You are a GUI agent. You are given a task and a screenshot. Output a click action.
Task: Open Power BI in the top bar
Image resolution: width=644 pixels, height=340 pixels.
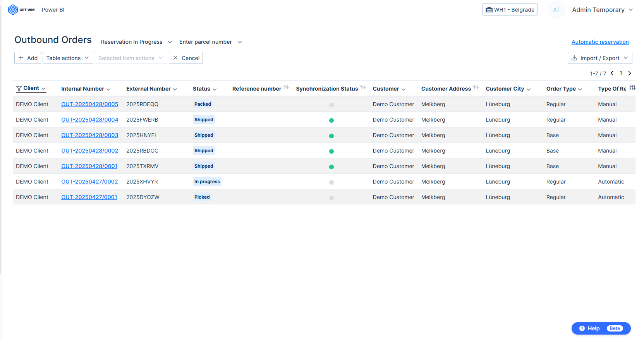(53, 10)
